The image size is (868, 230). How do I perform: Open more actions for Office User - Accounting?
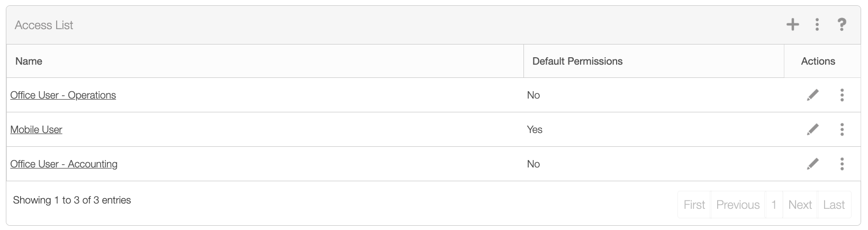(x=842, y=164)
